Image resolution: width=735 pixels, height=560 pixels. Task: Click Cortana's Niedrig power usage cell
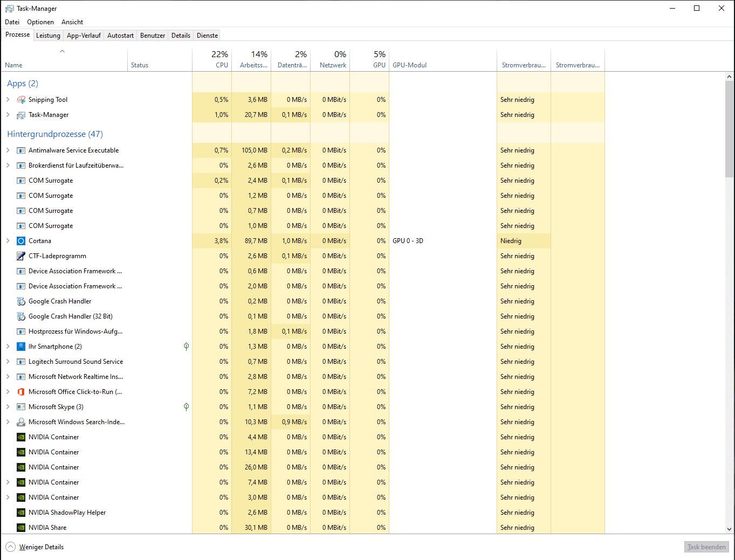tap(524, 241)
